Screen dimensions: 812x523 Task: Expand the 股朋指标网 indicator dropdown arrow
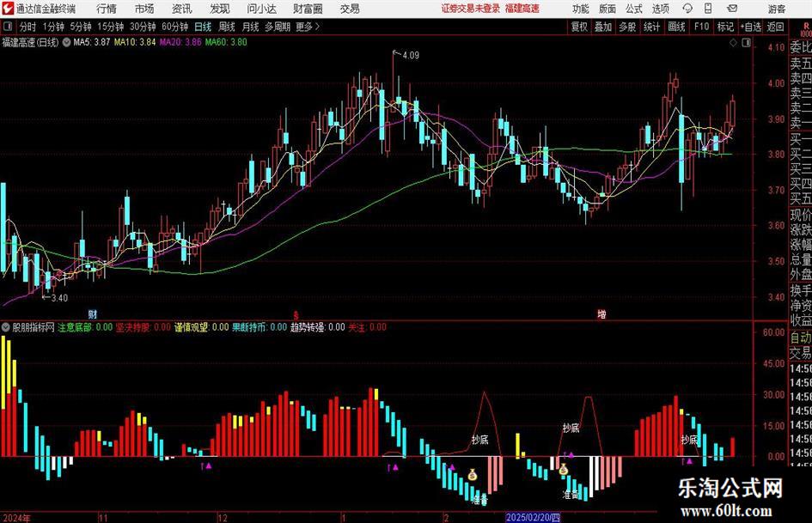click(x=6, y=326)
